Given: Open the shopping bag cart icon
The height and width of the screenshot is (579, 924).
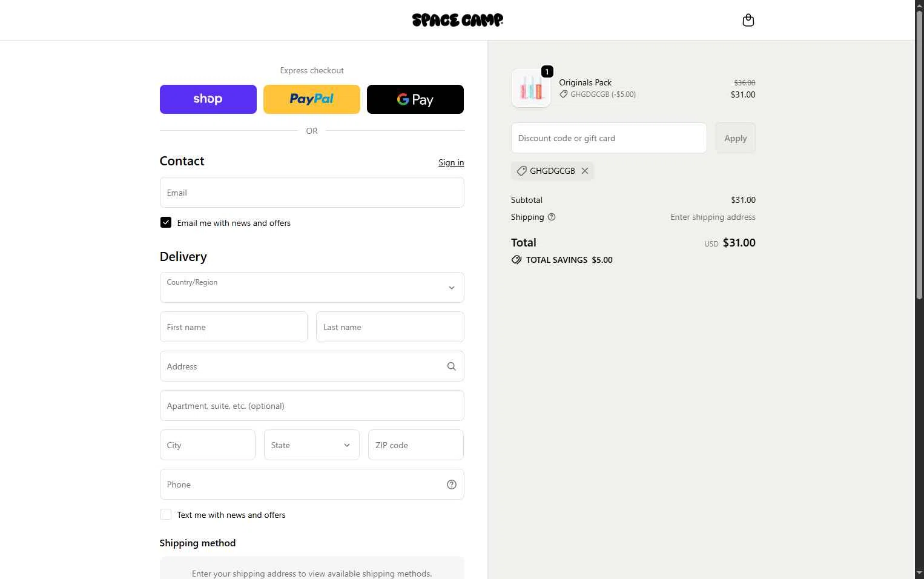Looking at the screenshot, I should point(748,21).
